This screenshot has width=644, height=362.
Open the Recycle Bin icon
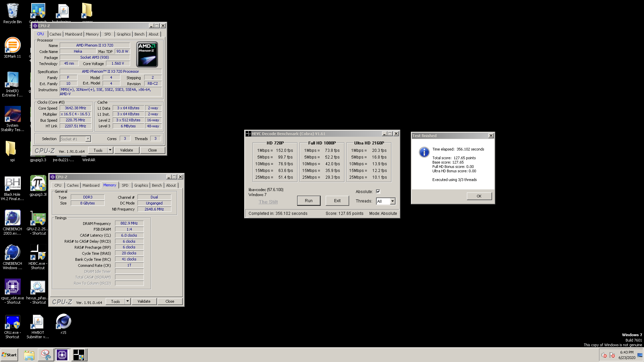[12, 13]
